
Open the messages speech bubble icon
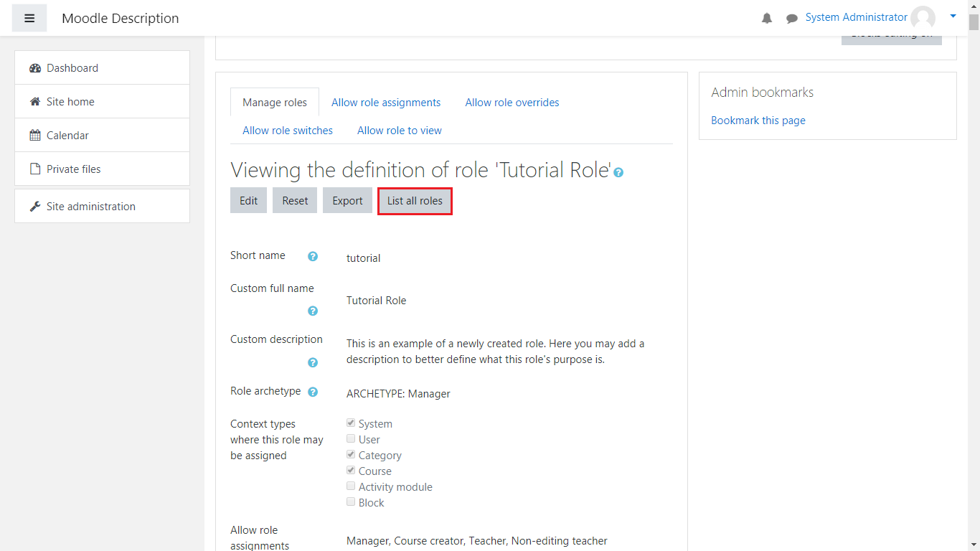(x=792, y=19)
